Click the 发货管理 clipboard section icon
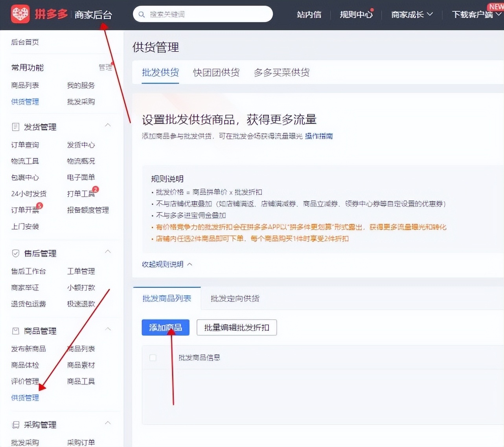Viewport: 504px width, 447px height. coord(16,126)
